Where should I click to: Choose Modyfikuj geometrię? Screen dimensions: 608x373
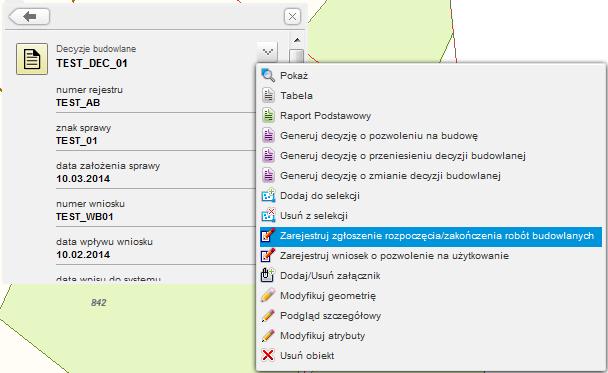click(x=328, y=296)
